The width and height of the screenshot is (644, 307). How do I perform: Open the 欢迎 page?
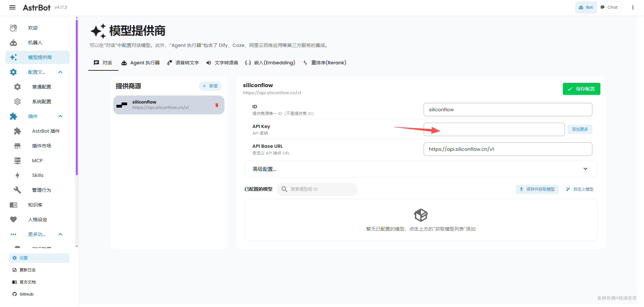pyautogui.click(x=38, y=28)
